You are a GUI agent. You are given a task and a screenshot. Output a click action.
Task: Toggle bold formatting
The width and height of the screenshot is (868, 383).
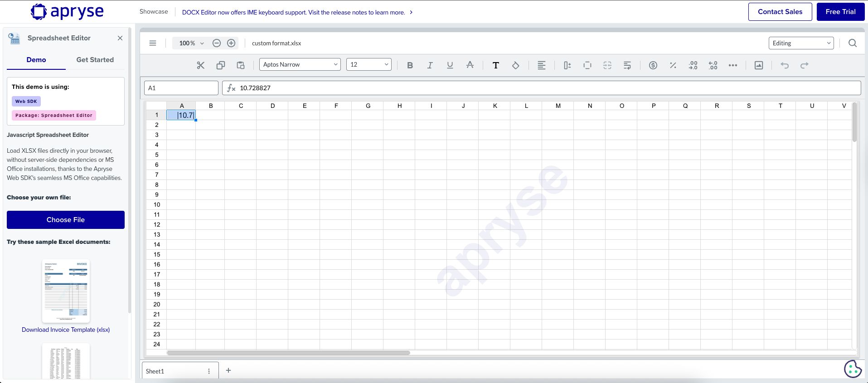point(410,65)
